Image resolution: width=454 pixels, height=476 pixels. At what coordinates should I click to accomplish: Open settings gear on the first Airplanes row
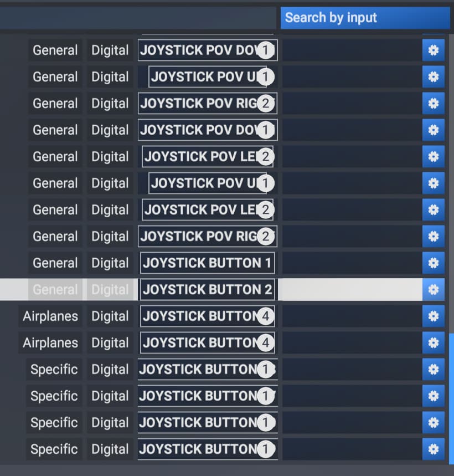[434, 316]
